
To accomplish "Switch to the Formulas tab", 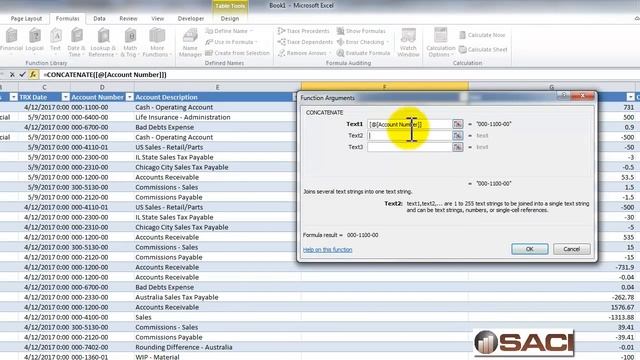I will tap(67, 19).
